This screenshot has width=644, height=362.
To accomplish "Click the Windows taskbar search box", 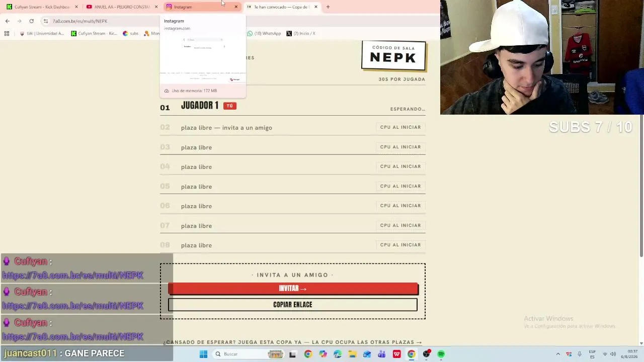I will pyautogui.click(x=248, y=354).
